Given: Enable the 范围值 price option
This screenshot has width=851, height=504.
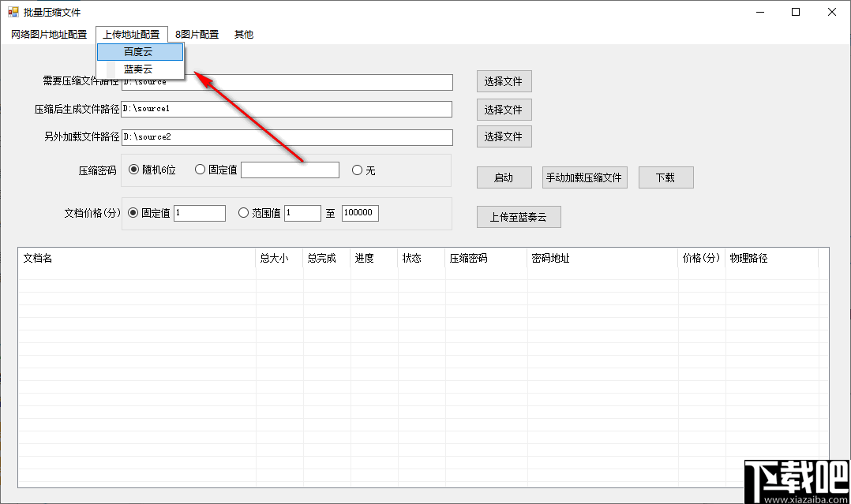Looking at the screenshot, I should click(243, 213).
